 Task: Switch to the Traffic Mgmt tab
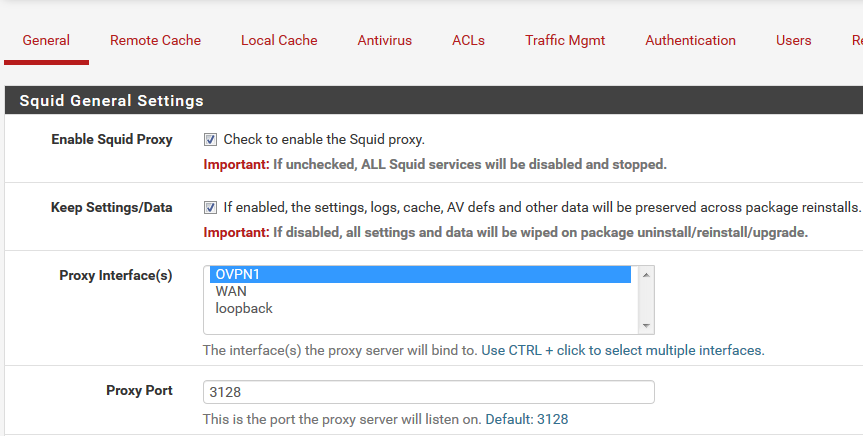coord(565,41)
